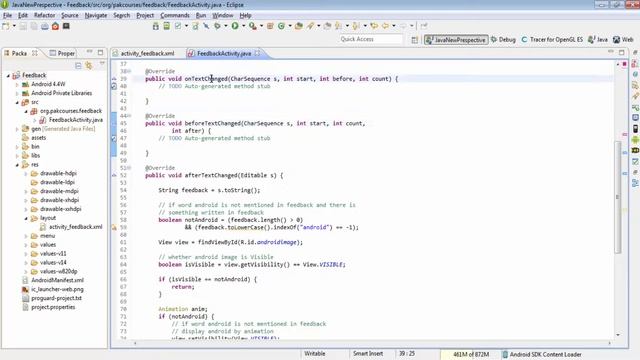The width and height of the screenshot is (640, 360).
Task: Switch to the Debug perspective
Action: [x=503, y=40]
